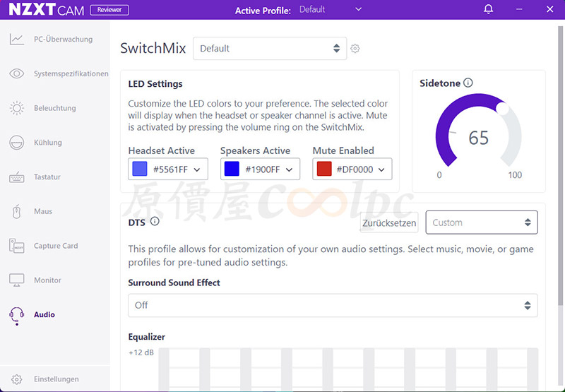565x392 pixels.
Task: Click the Audio headset icon
Action: 16,316
